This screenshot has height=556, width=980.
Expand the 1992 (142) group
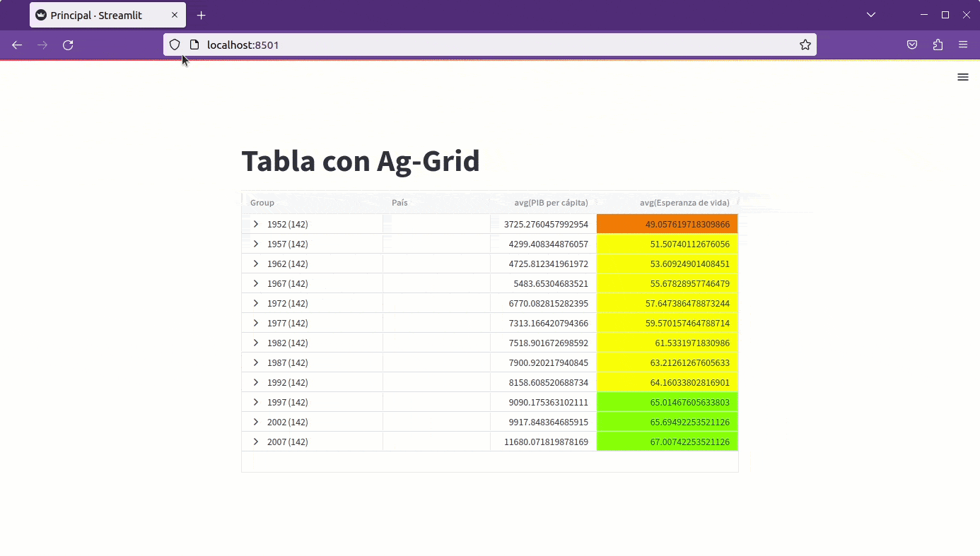(256, 382)
